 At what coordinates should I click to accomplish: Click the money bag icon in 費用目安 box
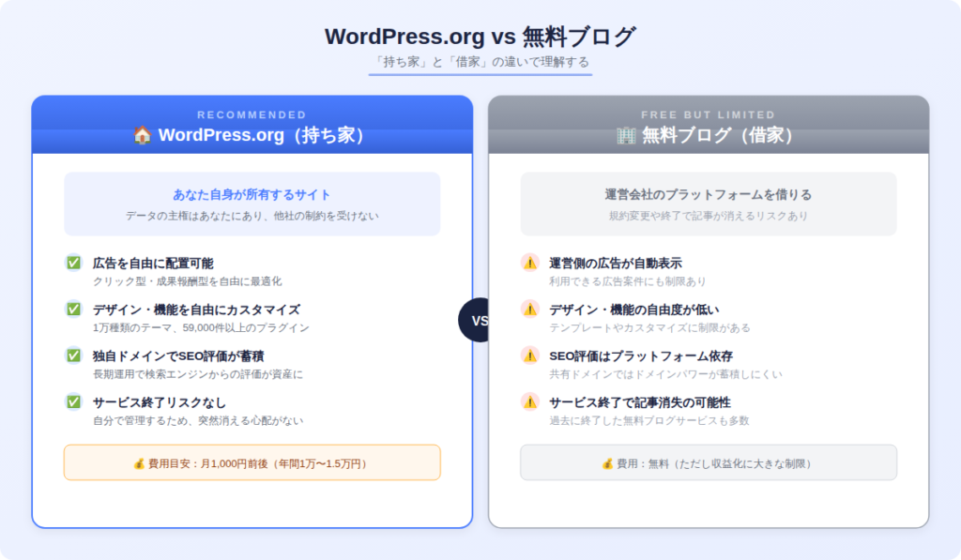140,463
